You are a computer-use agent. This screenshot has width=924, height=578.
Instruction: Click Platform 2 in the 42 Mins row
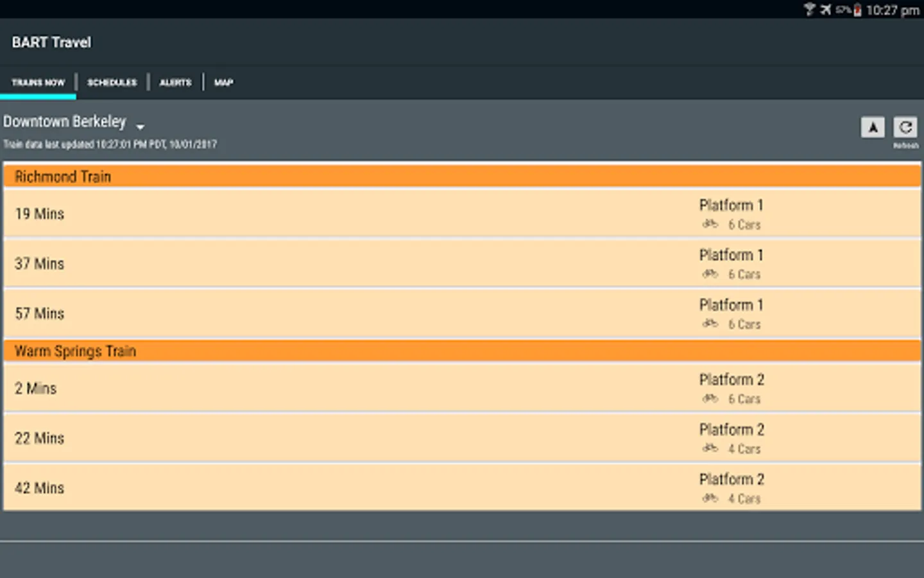(732, 480)
